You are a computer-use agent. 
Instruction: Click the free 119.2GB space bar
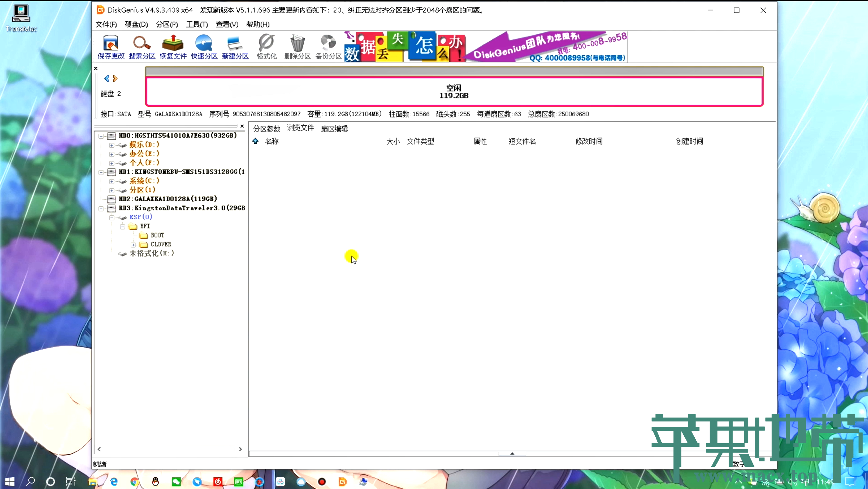click(454, 92)
